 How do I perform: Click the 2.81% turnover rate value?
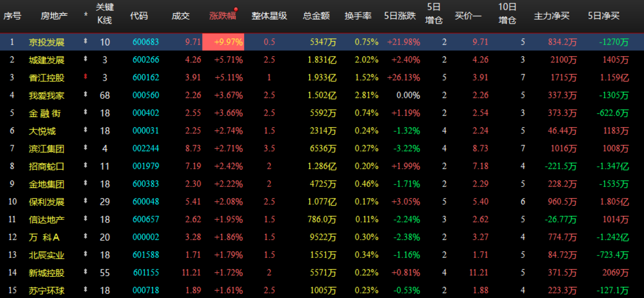click(x=367, y=95)
